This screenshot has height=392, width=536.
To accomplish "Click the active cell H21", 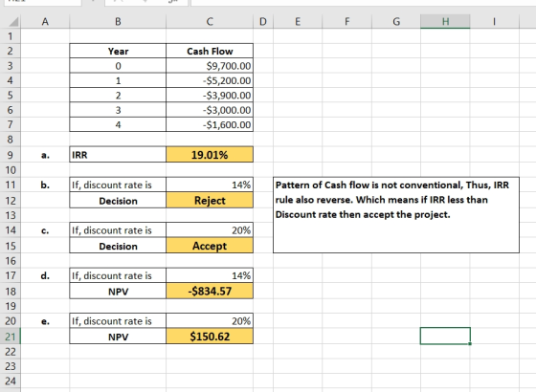I will coord(445,336).
